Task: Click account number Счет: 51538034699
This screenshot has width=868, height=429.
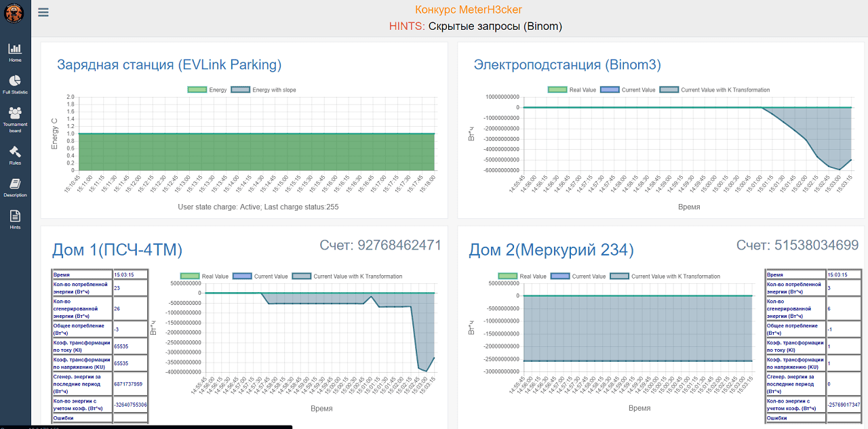Action: 797,245
